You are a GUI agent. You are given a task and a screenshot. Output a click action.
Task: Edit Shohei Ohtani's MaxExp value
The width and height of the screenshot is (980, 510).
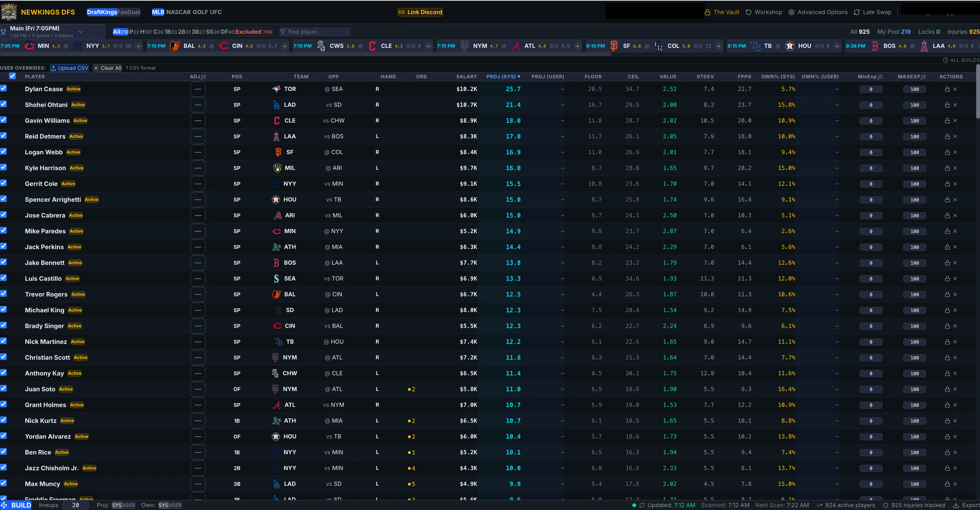click(915, 105)
